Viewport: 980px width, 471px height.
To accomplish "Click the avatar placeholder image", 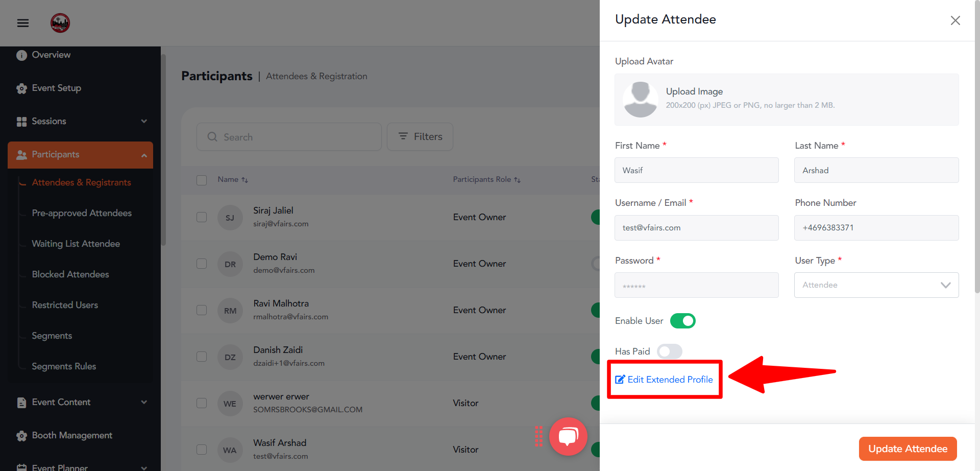I will [x=641, y=100].
